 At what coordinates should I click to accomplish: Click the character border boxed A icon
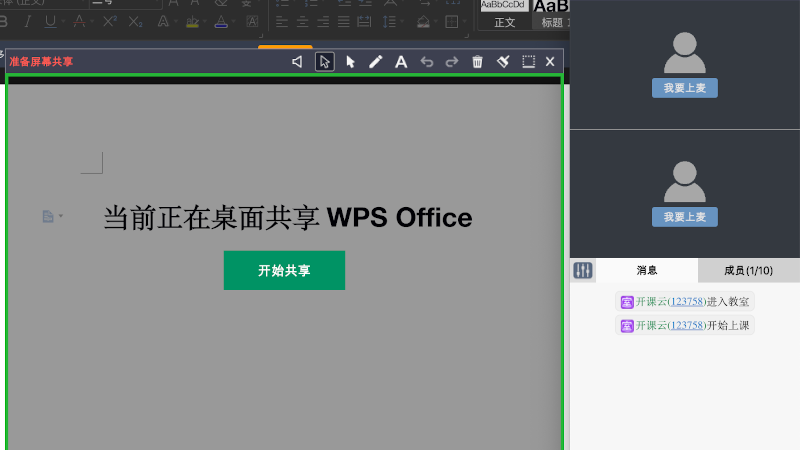coord(252,21)
